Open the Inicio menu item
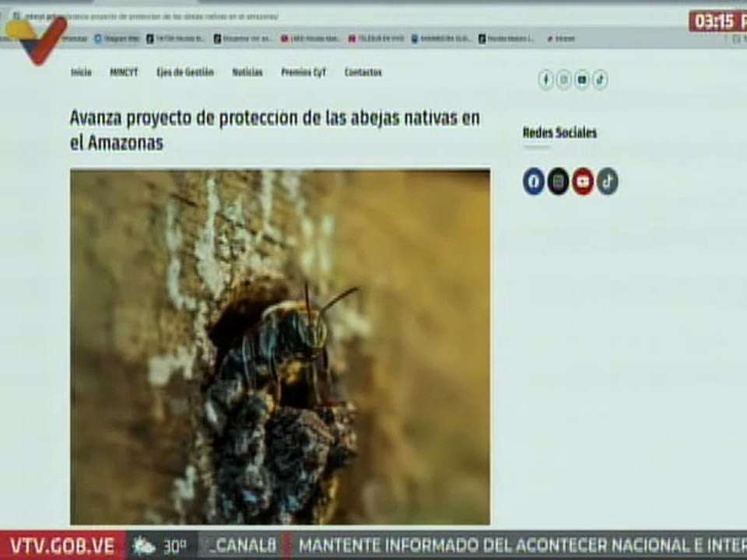 tap(81, 72)
